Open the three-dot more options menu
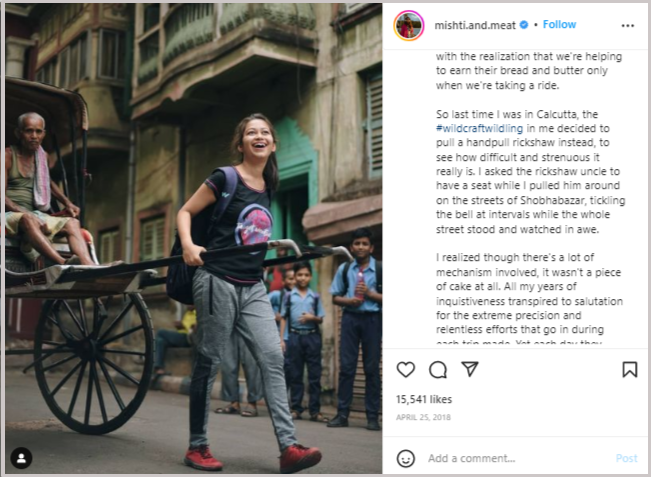Viewport: 651px width, 477px height. point(627,26)
